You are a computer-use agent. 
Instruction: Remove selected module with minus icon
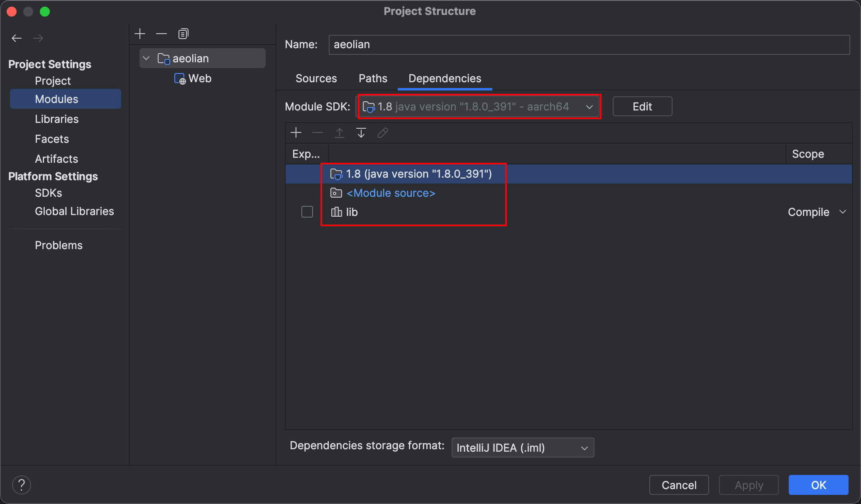coord(161,34)
